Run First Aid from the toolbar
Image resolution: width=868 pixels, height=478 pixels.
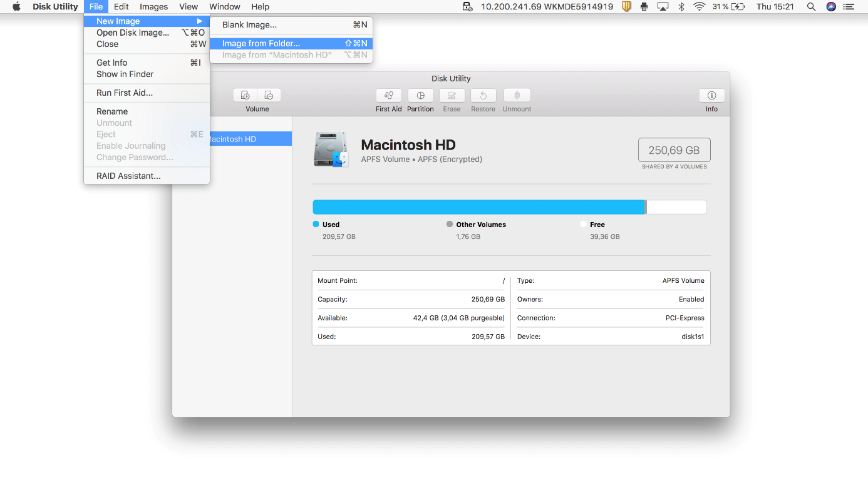coord(389,95)
